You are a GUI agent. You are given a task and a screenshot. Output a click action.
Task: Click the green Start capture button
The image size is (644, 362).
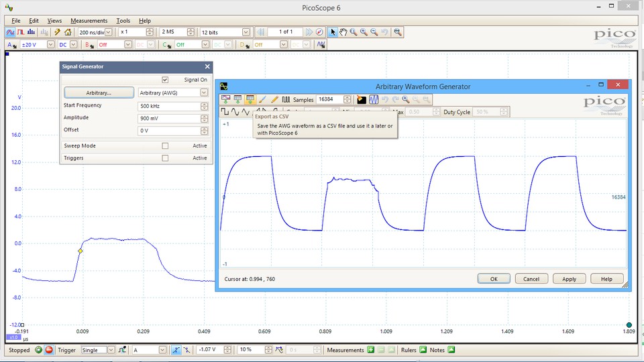39,350
